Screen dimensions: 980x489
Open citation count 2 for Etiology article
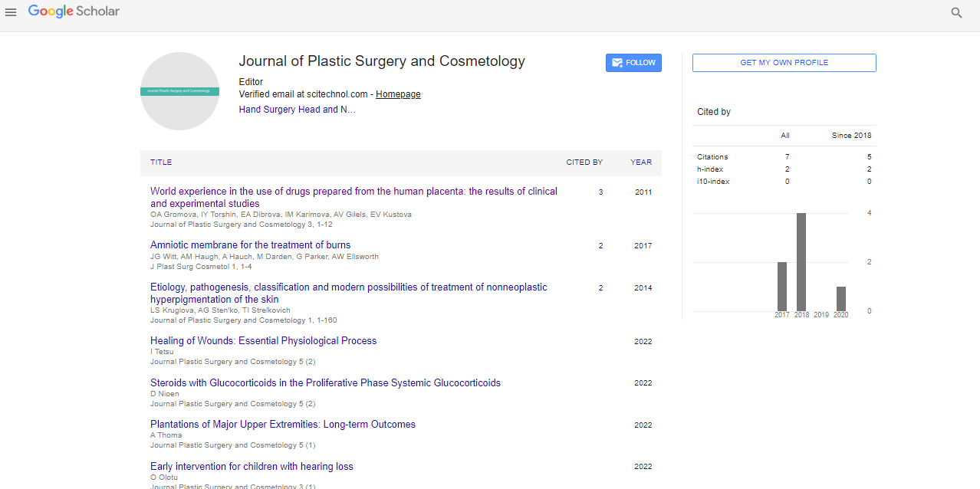[x=600, y=288]
